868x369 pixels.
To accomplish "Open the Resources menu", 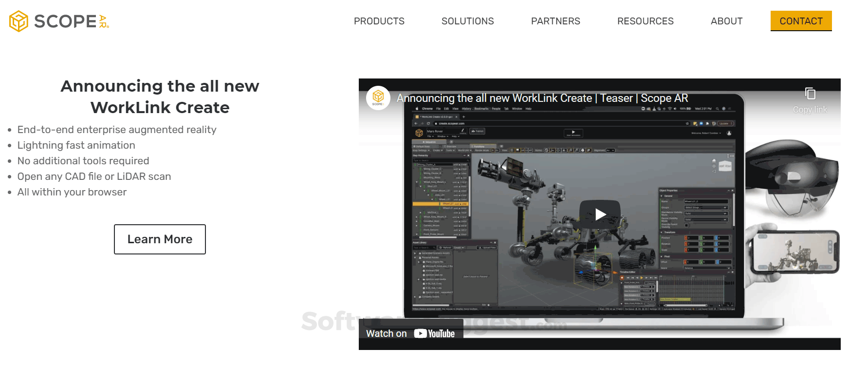I will [646, 21].
